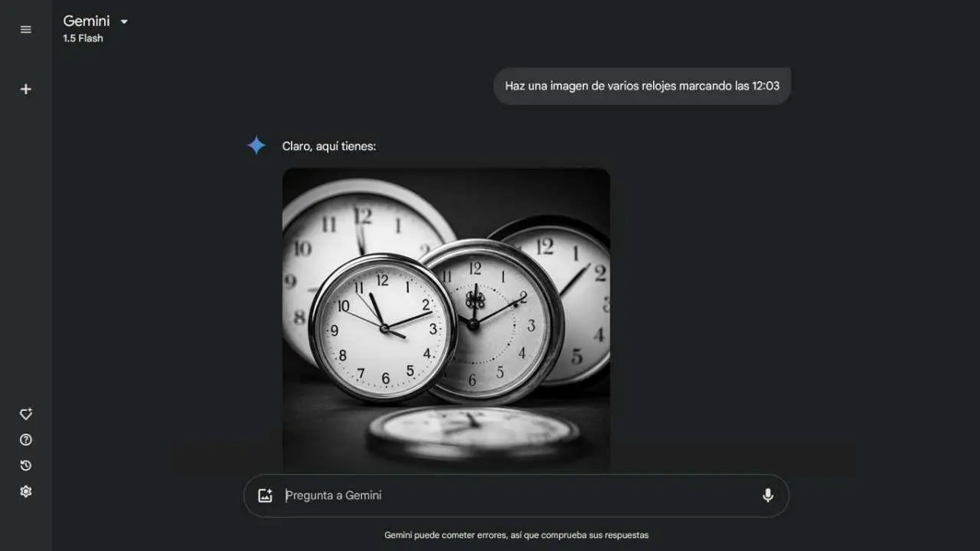The image size is (980, 551).
Task: Click the 'Gemini puede cometer errores' disclaimer
Action: (x=516, y=535)
